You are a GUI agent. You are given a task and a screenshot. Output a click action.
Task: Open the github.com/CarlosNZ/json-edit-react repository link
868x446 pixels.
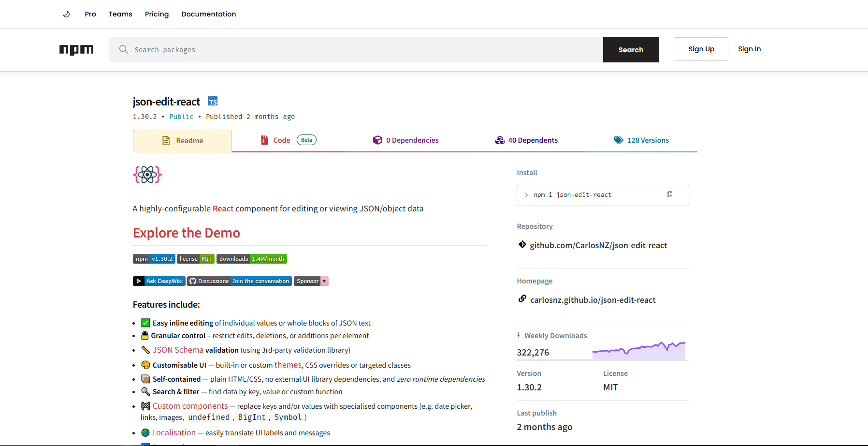[598, 245]
